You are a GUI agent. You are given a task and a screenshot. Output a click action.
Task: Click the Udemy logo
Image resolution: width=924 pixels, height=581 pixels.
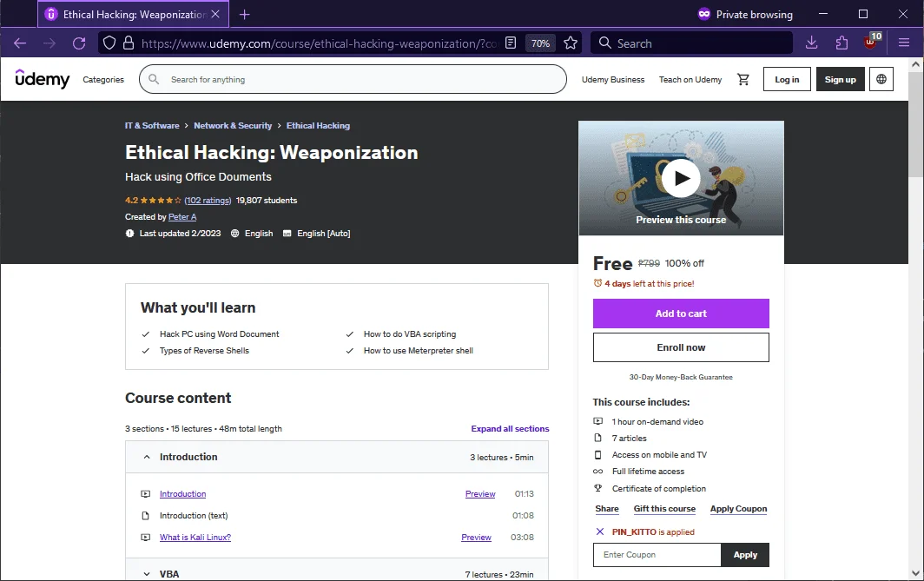(x=43, y=79)
